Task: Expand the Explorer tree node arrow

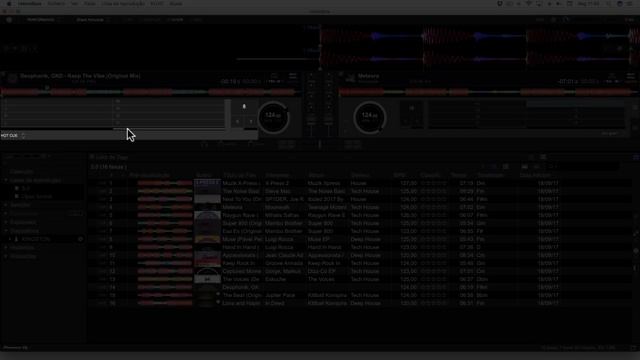Action: tap(6, 222)
